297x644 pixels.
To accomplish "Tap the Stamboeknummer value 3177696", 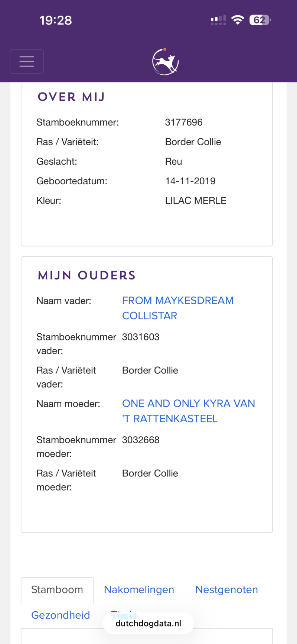I will pos(184,122).
